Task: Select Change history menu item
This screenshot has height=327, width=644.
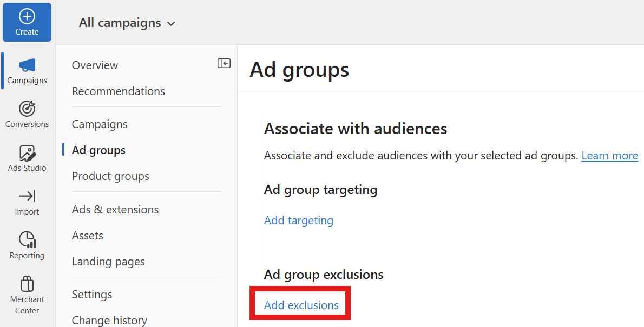Action: [109, 321]
